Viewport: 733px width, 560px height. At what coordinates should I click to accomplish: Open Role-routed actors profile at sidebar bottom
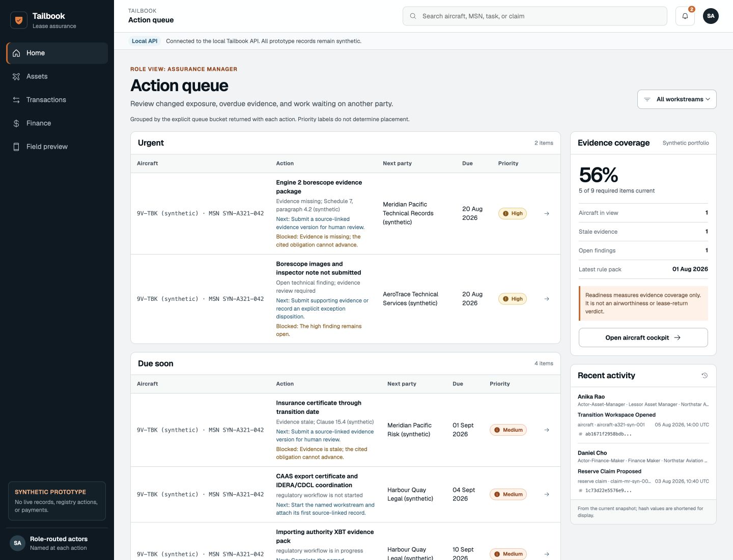click(57, 543)
